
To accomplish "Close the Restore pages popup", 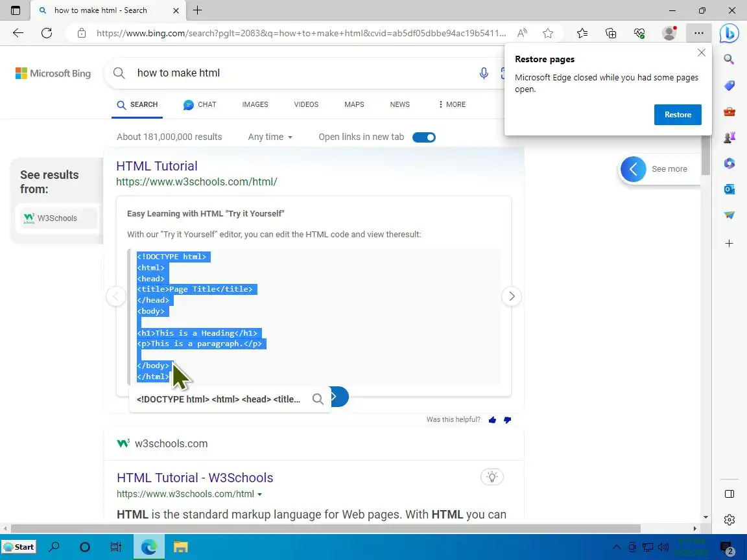I will point(701,52).
